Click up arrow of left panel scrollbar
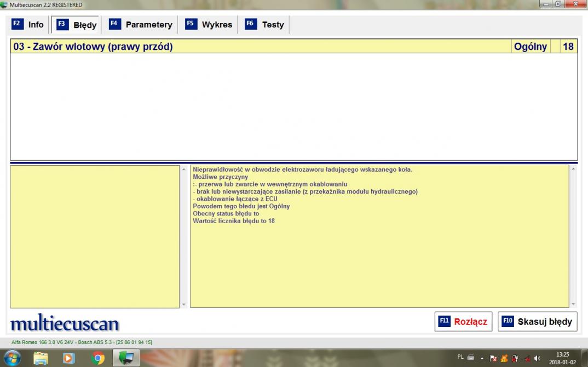Viewport: 588px width, 367px height. pos(184,170)
